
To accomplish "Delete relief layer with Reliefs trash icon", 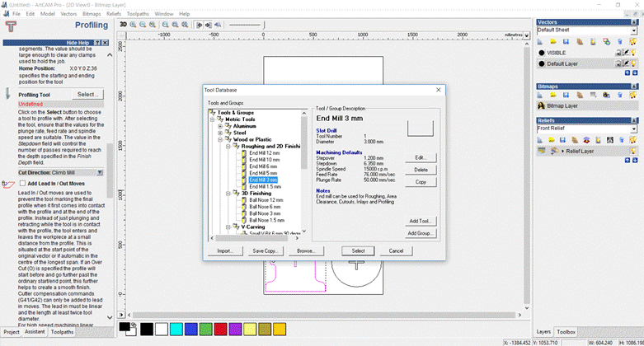I will point(622,140).
